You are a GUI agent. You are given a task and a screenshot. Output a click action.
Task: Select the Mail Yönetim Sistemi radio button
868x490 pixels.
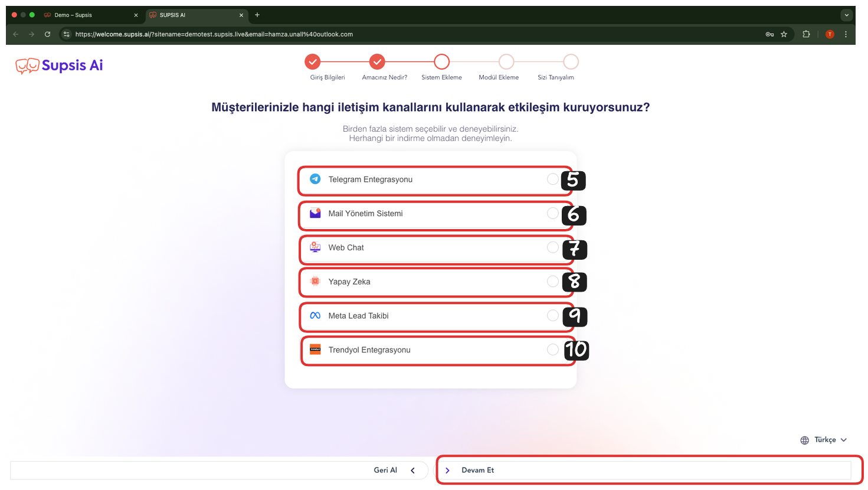(x=553, y=213)
